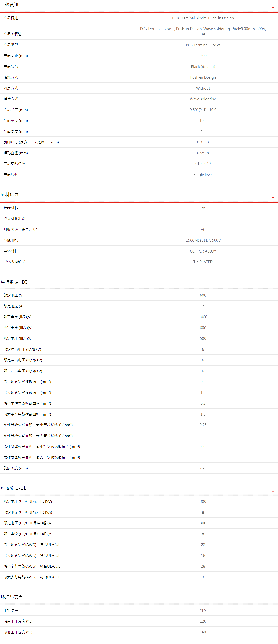This screenshot has width=278, height=644.
Task: Collapse the 连接数据-IEC section minus icon
Action: [273, 285]
